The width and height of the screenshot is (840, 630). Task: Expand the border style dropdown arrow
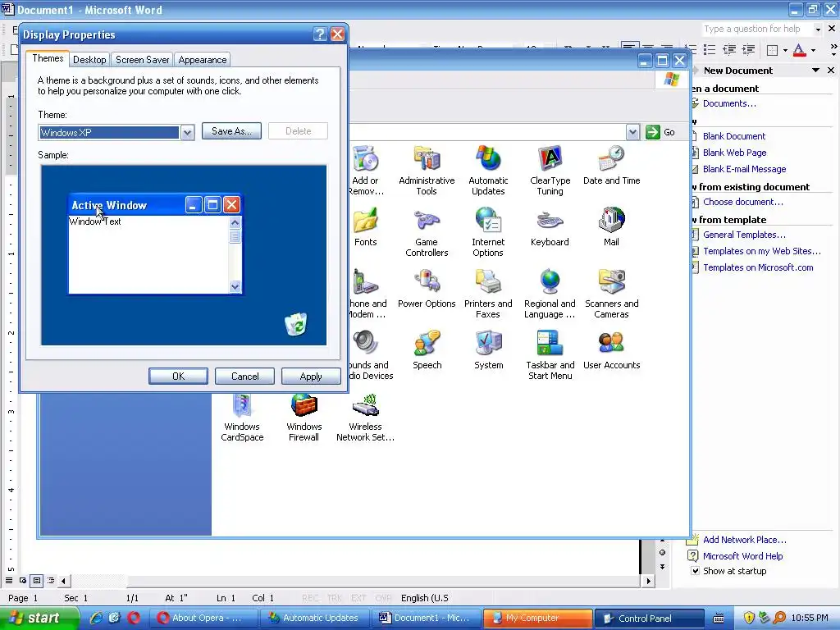tap(785, 50)
